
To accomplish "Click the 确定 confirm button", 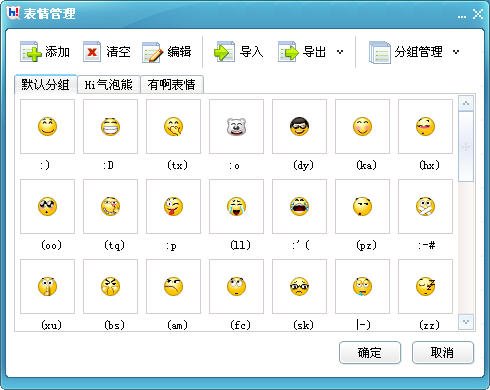I will point(370,352).
